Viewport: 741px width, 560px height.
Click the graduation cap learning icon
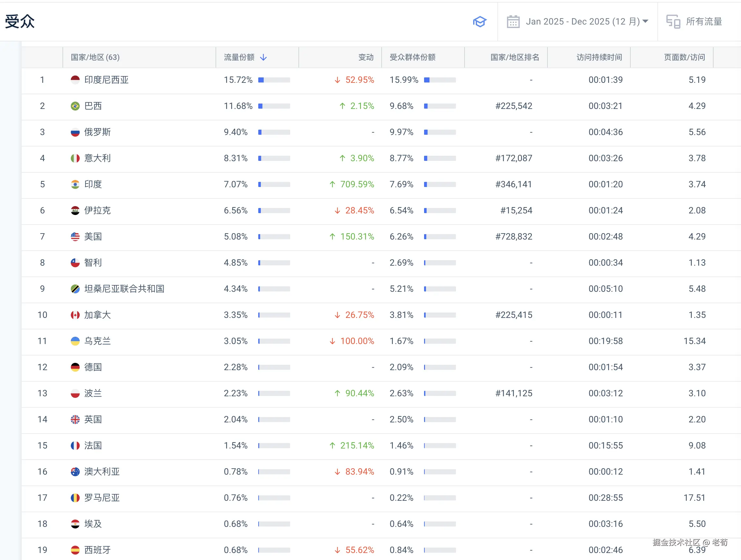[x=479, y=22]
